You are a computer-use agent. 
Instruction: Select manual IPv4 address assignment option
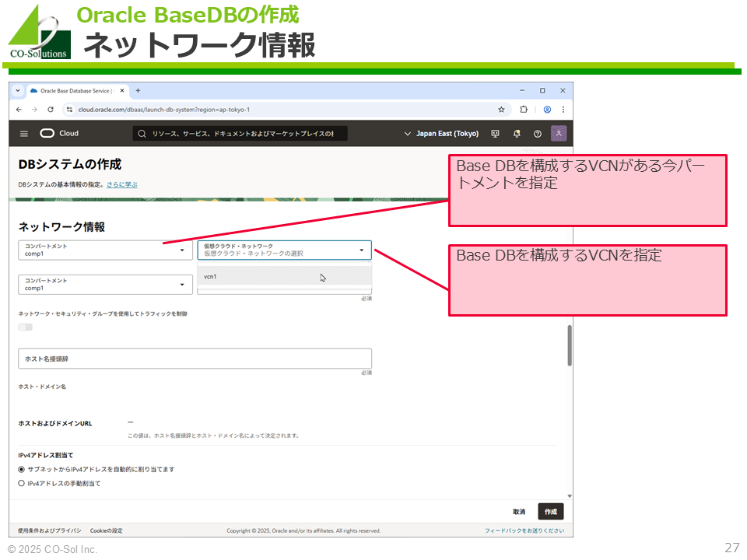click(x=22, y=483)
